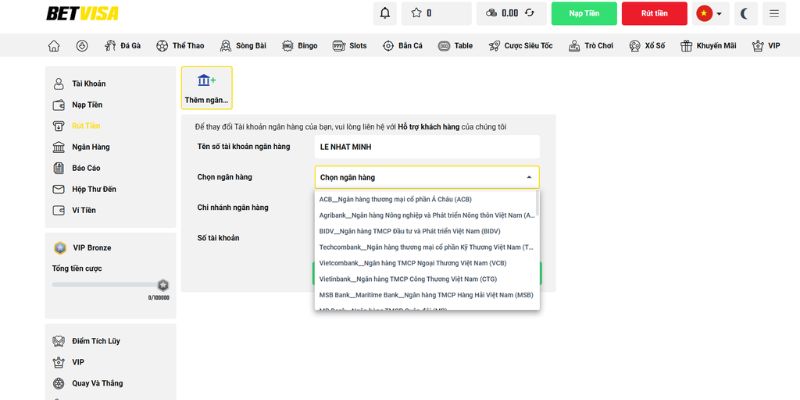Click the star favorites icon
800x400 pixels.
coord(416,13)
